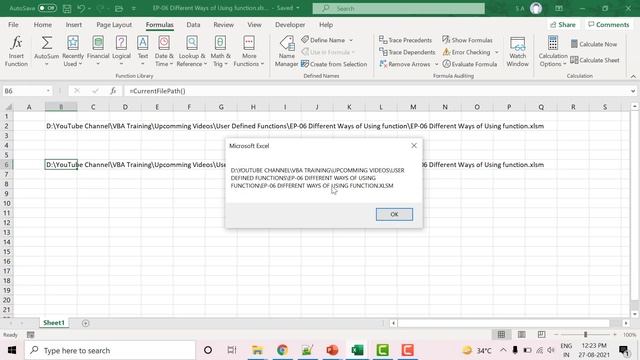Click the Undo icon
The height and width of the screenshot is (360, 640).
coord(81,8)
